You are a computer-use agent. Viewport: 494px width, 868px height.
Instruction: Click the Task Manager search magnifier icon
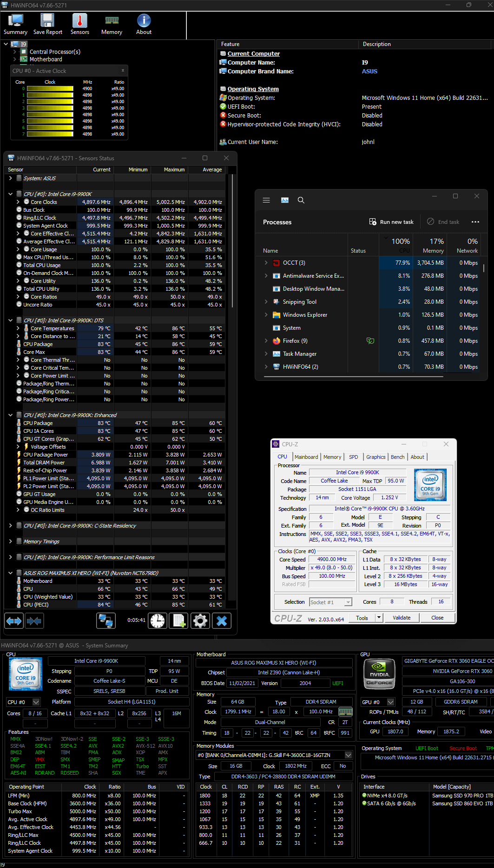pos(301,200)
